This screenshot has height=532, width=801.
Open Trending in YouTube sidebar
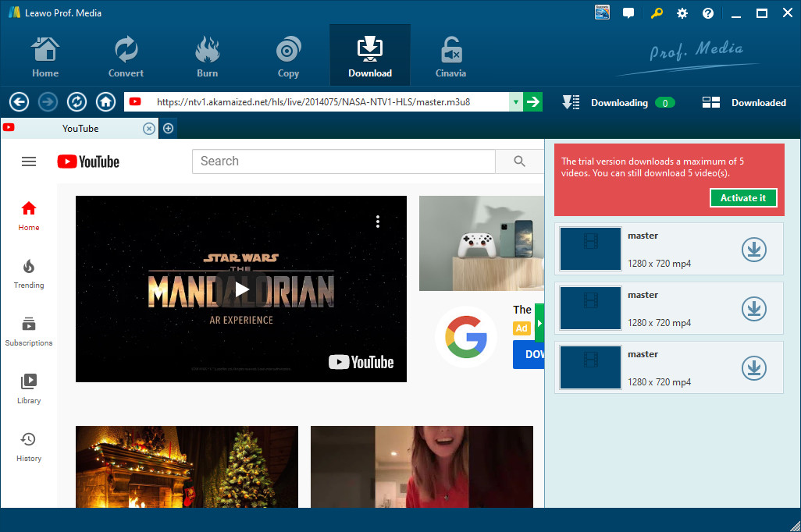29,274
